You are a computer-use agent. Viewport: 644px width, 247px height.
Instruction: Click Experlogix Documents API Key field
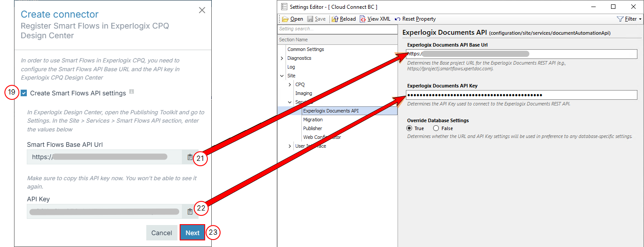(x=521, y=95)
